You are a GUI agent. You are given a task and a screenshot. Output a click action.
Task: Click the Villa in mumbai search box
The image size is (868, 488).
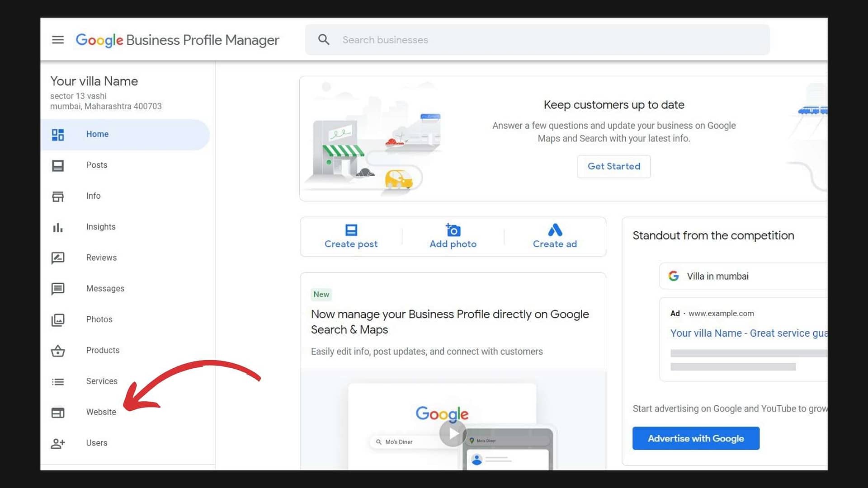[743, 276]
